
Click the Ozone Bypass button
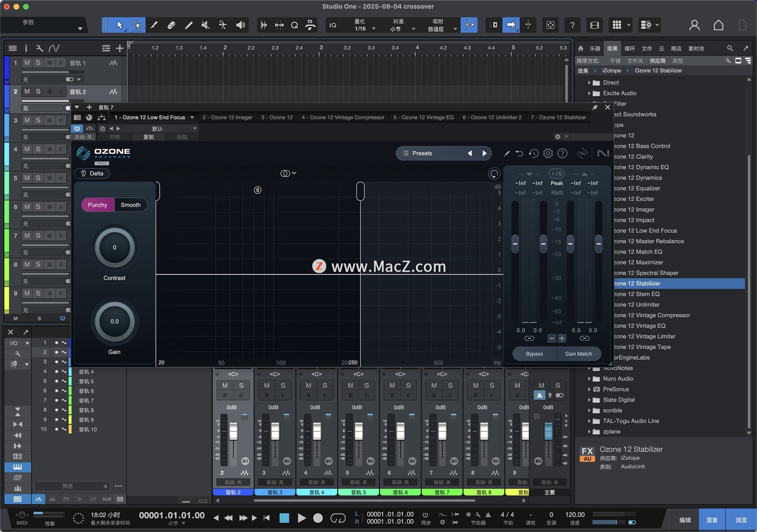[x=534, y=354]
